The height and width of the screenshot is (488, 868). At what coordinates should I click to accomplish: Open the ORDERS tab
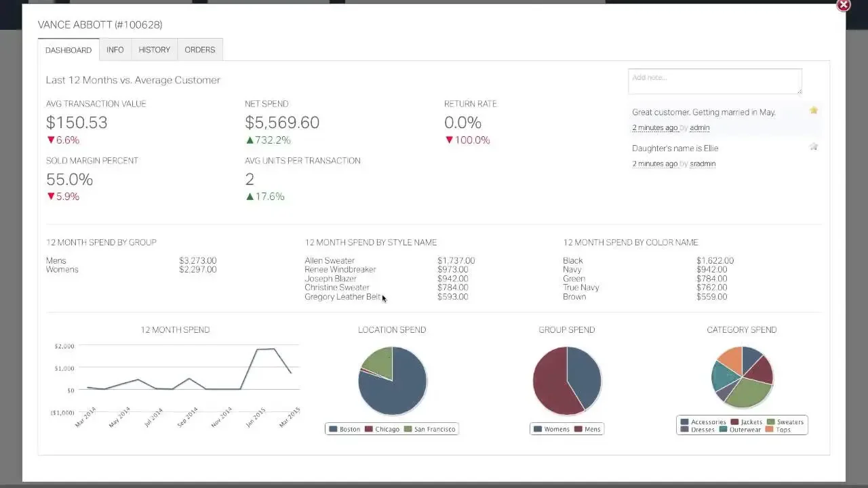pyautogui.click(x=200, y=49)
